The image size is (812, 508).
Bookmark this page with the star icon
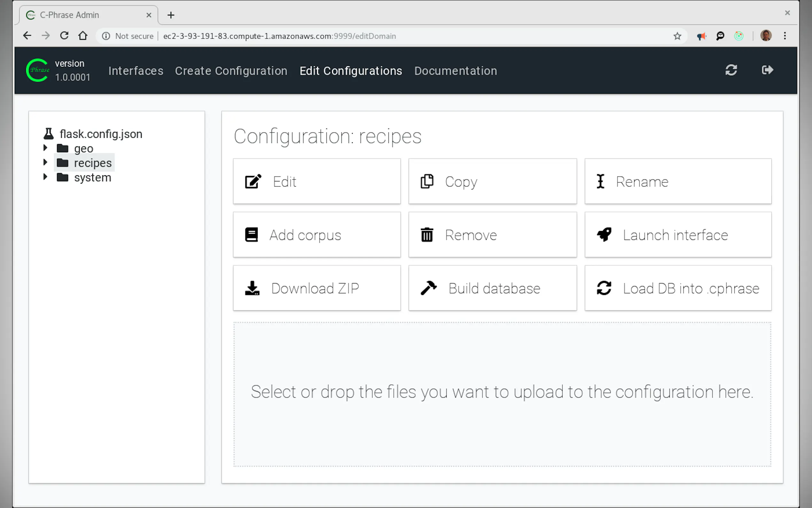click(x=677, y=36)
